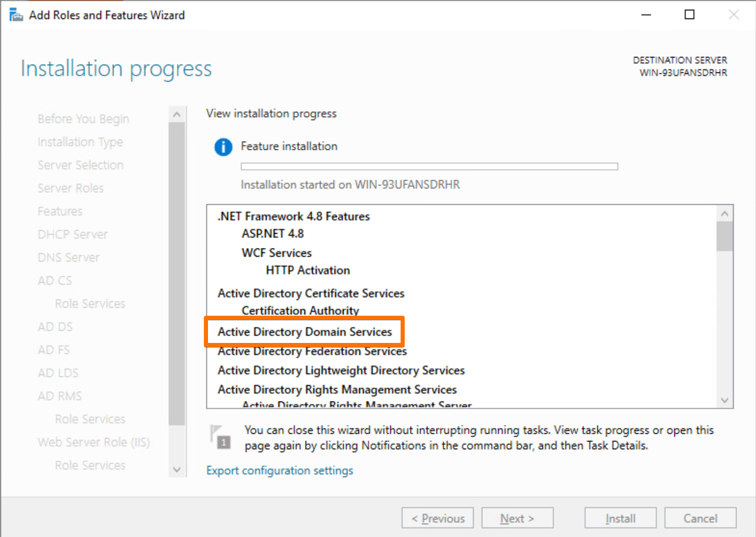This screenshot has width=756, height=537.
Task: Select the HTTP Activation item
Action: (308, 270)
